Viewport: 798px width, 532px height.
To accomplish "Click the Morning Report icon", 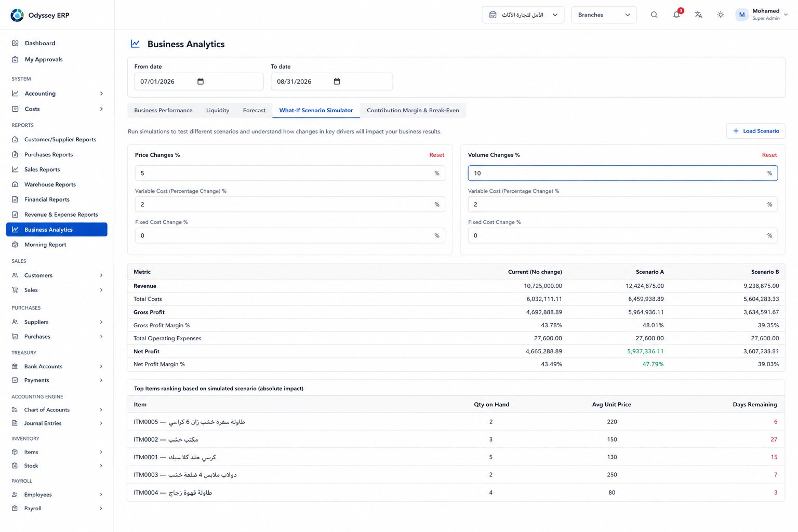I will point(15,245).
